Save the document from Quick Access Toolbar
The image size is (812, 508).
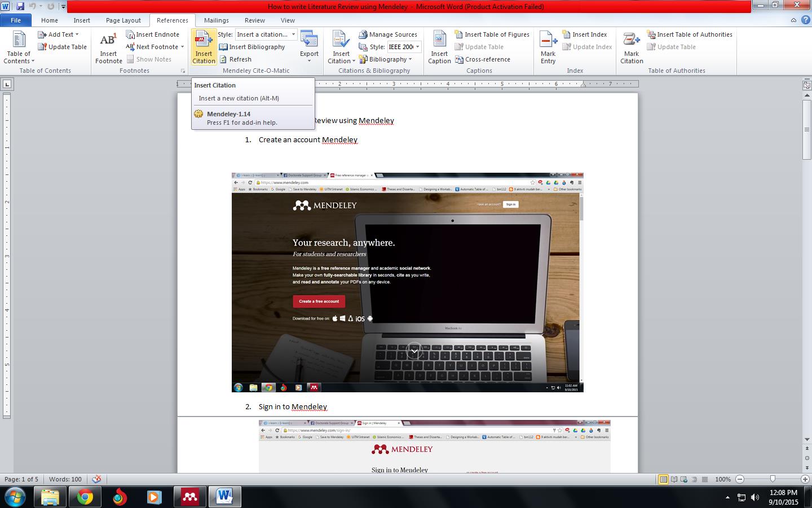[20, 6]
